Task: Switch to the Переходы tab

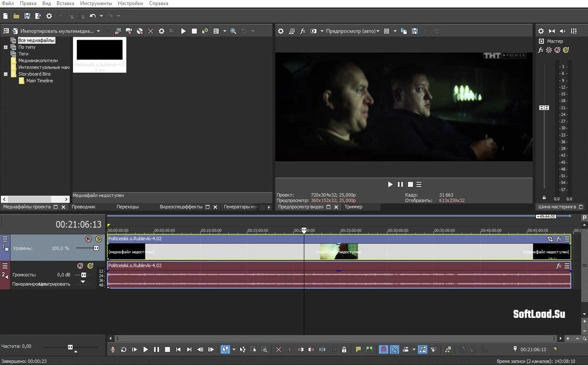Action: [x=127, y=207]
